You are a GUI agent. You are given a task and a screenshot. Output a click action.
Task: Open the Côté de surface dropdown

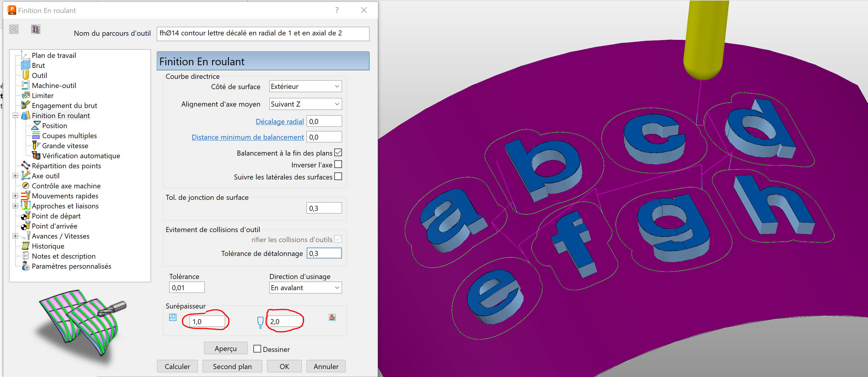(x=305, y=86)
